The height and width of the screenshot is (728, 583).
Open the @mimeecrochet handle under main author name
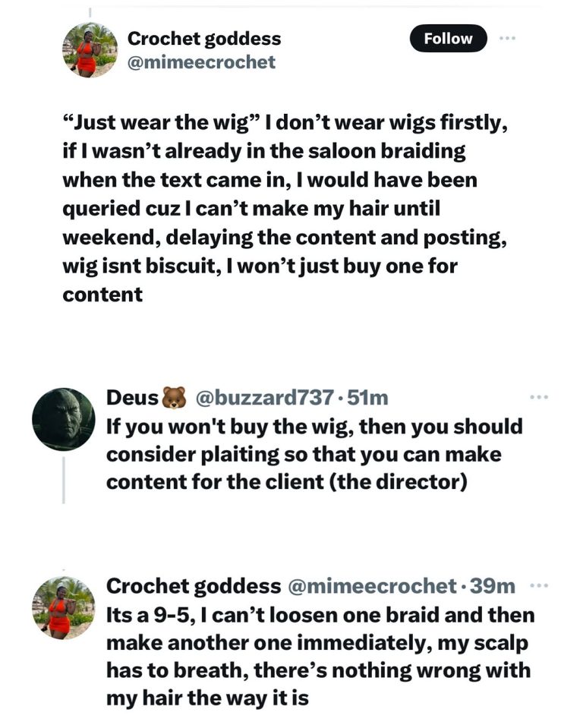point(201,62)
